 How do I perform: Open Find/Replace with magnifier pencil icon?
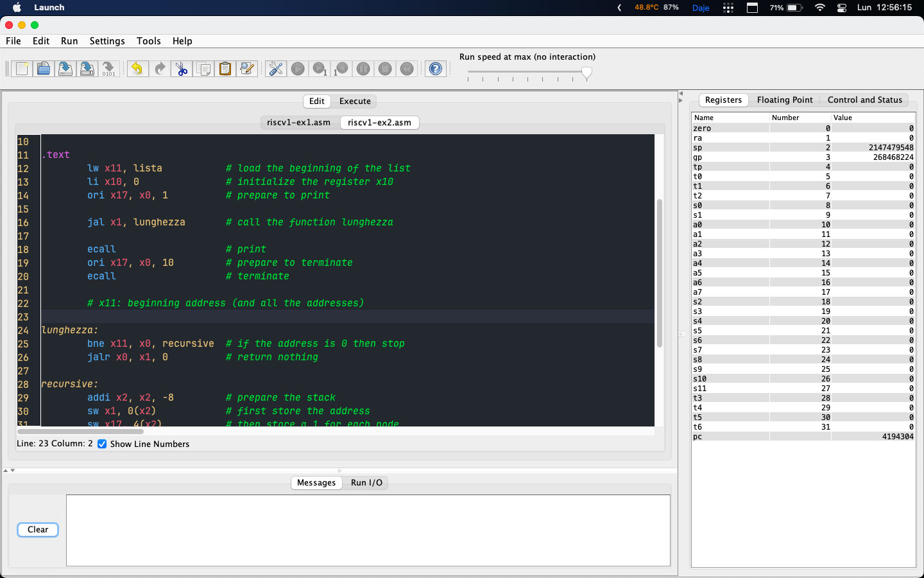point(247,69)
